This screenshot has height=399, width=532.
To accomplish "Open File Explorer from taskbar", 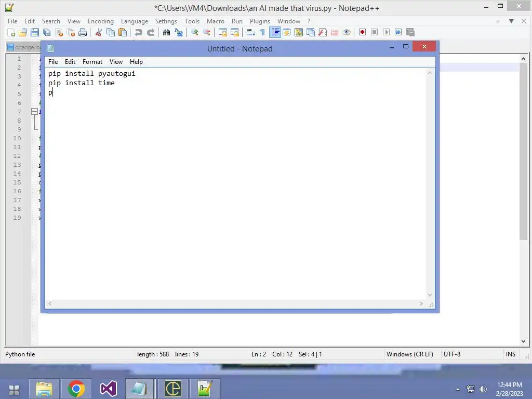I will 44,389.
